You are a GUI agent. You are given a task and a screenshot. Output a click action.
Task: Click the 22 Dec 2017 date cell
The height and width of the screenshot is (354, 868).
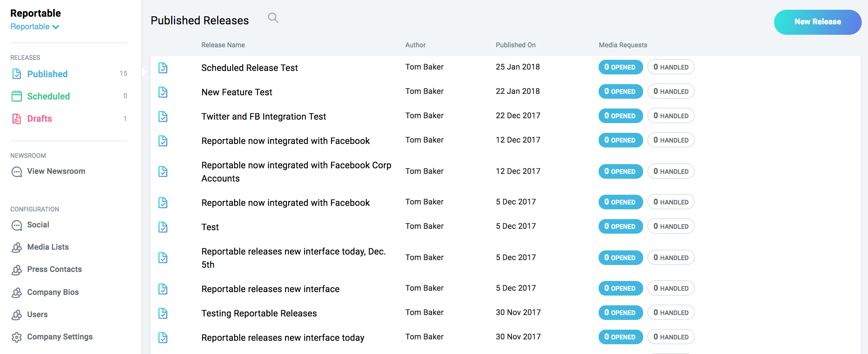(518, 115)
